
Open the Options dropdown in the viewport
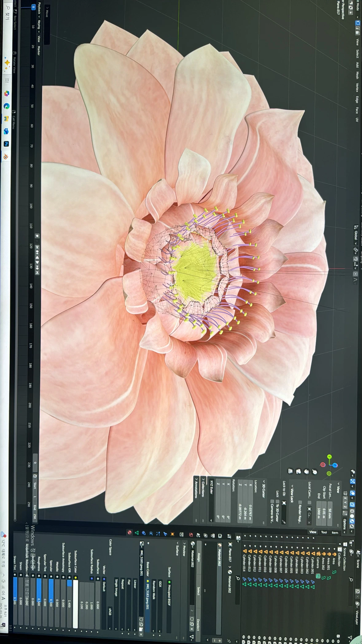click(x=344, y=526)
